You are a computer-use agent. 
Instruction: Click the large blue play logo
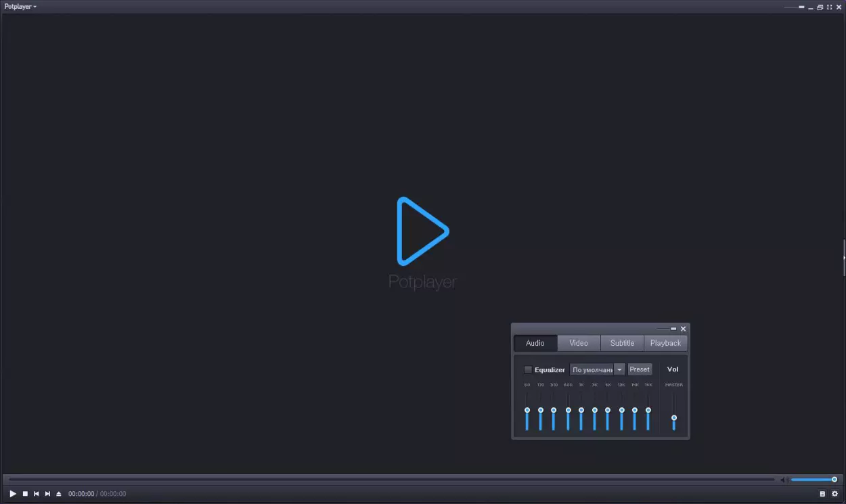click(x=423, y=231)
